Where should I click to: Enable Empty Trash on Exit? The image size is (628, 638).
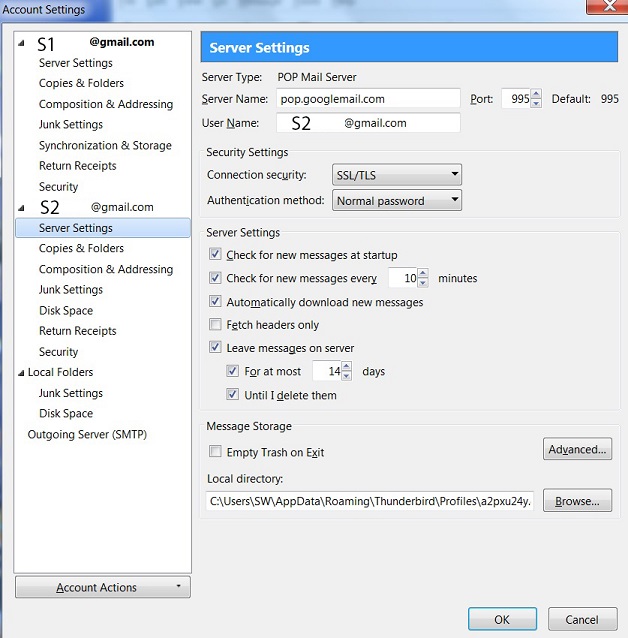(215, 451)
